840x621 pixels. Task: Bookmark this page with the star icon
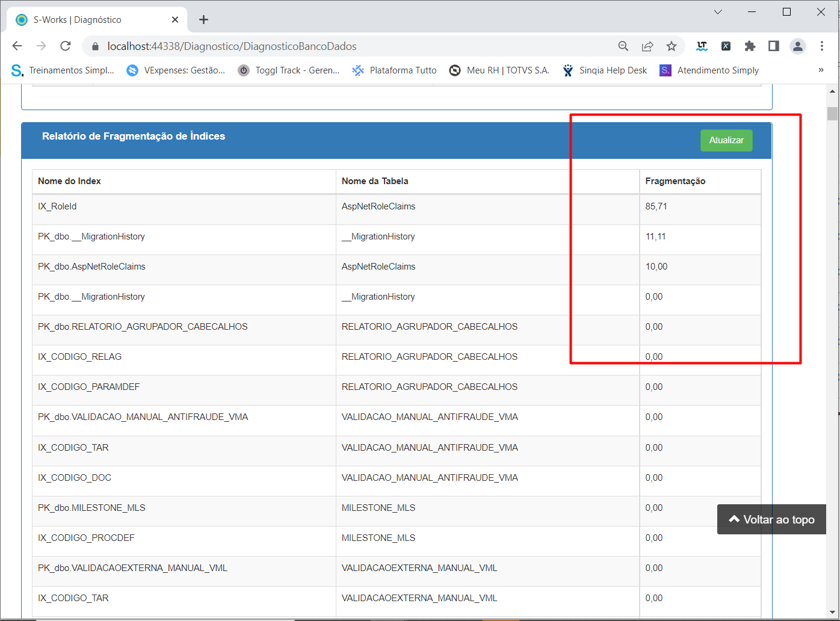(672, 46)
